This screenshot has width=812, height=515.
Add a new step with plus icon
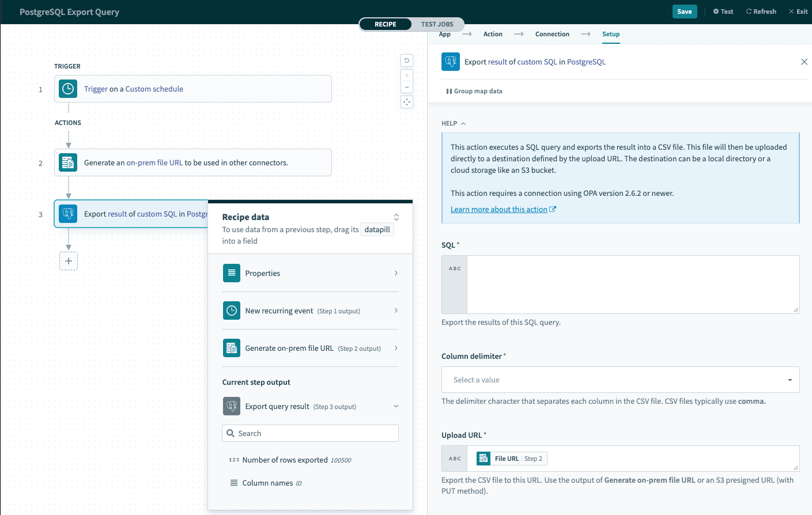pos(69,261)
